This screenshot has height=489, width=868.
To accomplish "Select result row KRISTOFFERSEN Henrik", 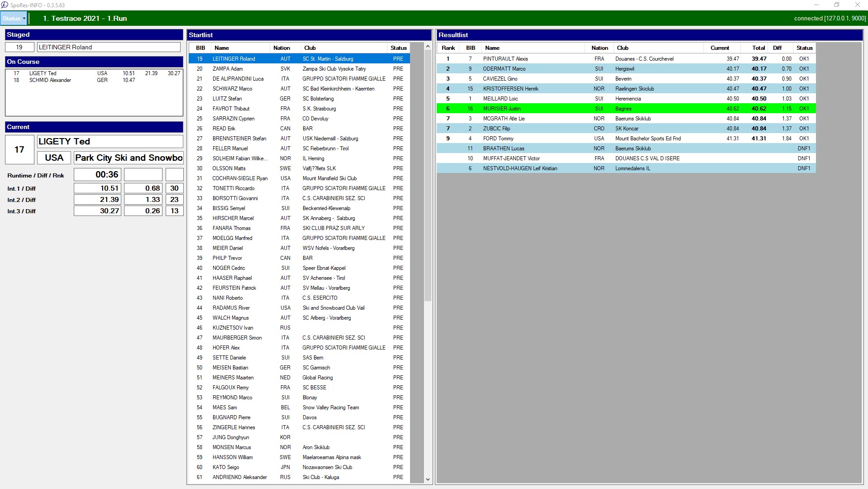I will click(626, 89).
